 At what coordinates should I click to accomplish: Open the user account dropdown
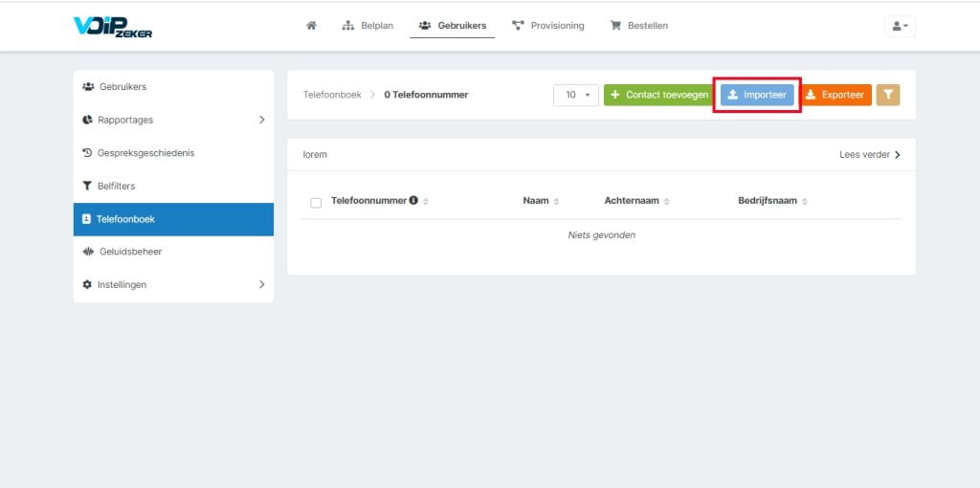click(x=900, y=26)
